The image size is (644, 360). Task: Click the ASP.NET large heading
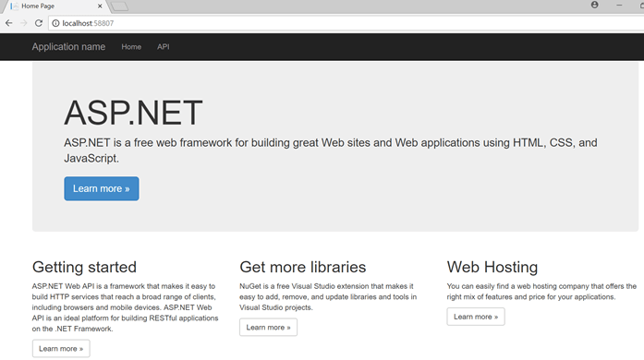(133, 113)
